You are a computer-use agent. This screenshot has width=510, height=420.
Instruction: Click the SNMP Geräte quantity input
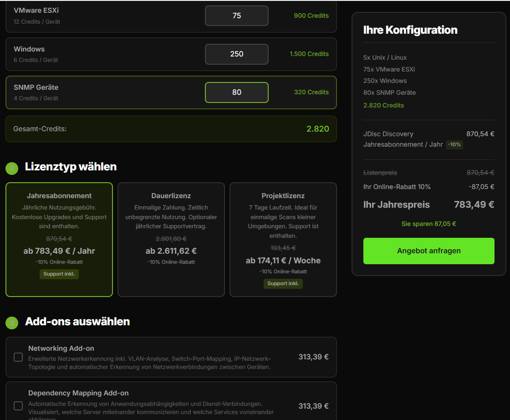pos(237,92)
